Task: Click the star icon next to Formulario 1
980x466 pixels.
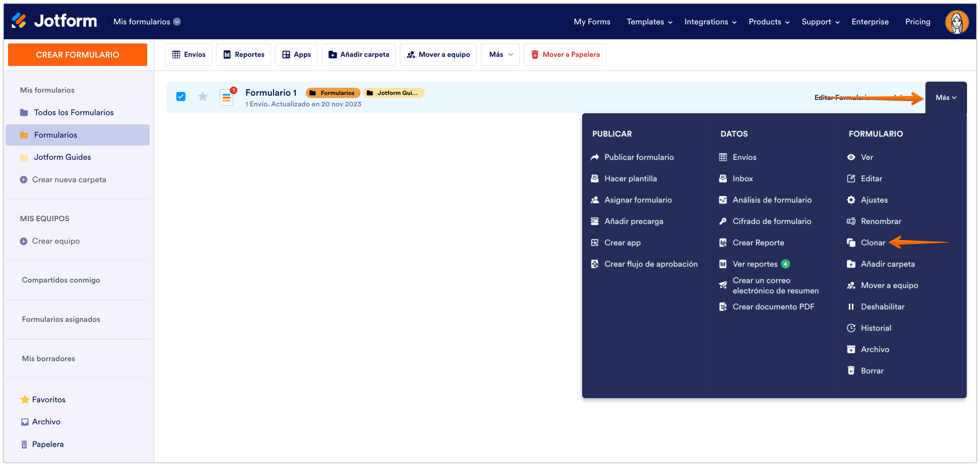Action: coord(203,97)
